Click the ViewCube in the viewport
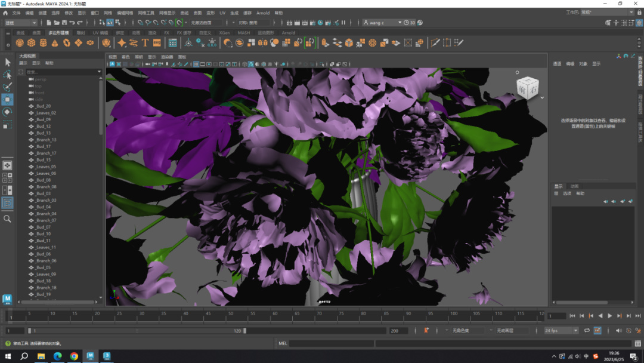644x363 pixels. pyautogui.click(x=527, y=88)
